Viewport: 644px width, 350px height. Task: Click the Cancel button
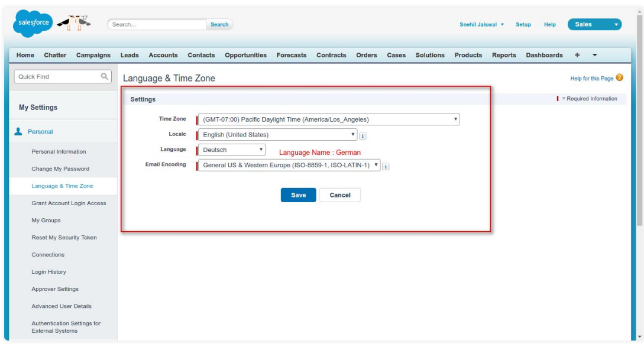340,195
